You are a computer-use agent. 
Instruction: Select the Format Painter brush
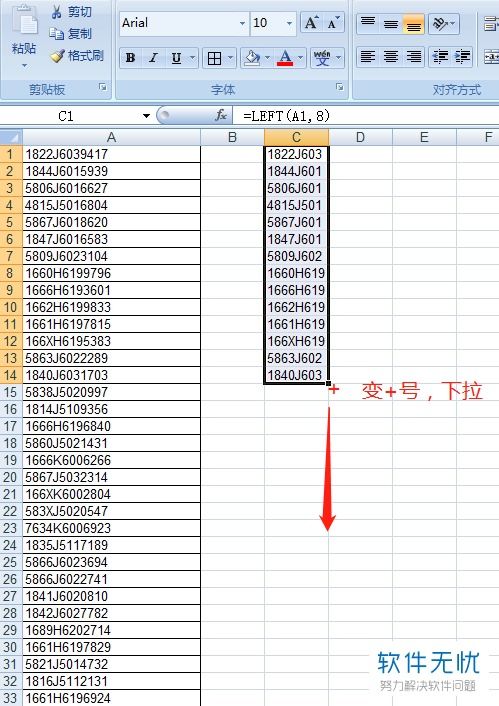(x=57, y=56)
